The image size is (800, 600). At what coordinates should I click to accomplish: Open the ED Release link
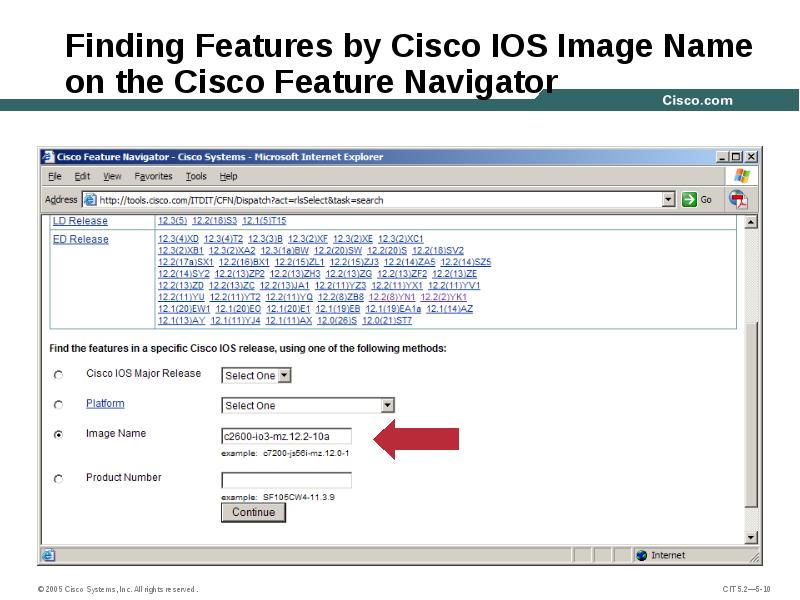(81, 239)
